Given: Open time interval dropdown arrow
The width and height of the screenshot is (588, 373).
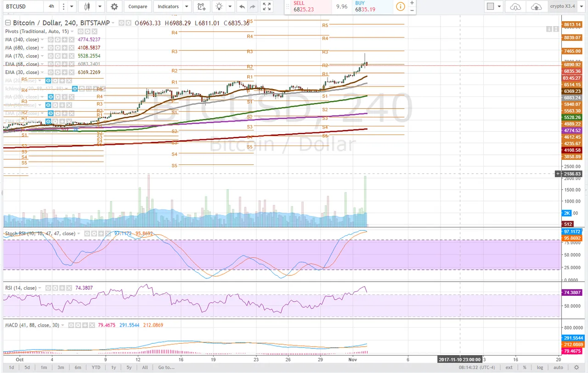Looking at the screenshot, I should (x=72, y=6).
